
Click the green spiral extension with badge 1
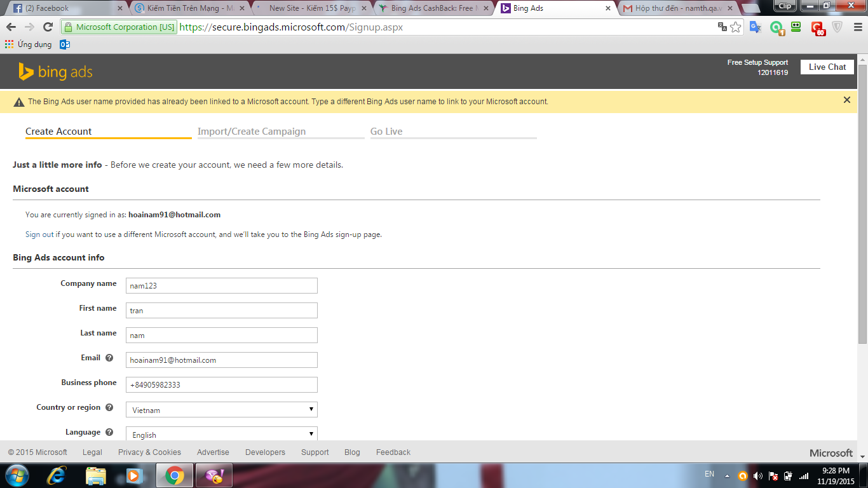tap(776, 27)
